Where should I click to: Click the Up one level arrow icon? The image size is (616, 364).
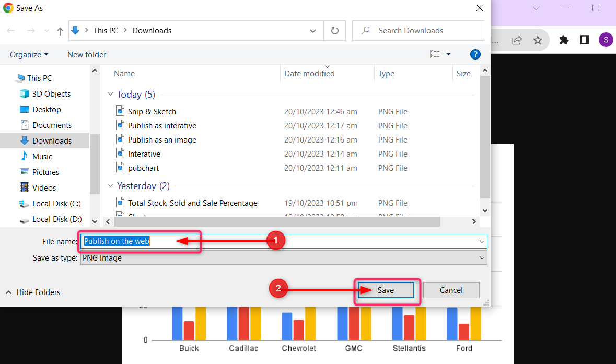[x=60, y=31]
